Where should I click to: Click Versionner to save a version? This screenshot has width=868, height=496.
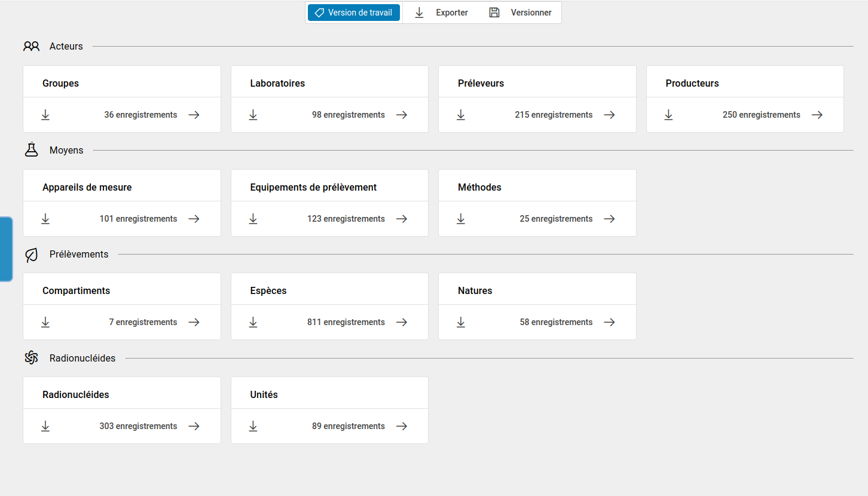click(x=520, y=13)
